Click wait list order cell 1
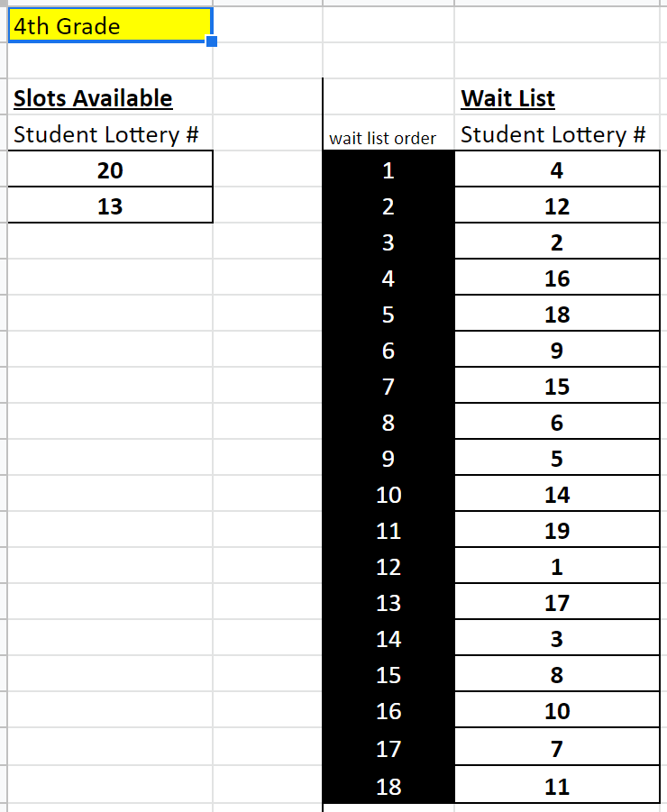 (x=388, y=169)
